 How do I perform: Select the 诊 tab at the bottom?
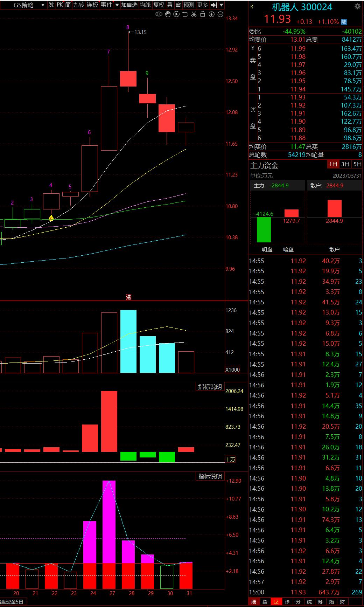(287, 601)
